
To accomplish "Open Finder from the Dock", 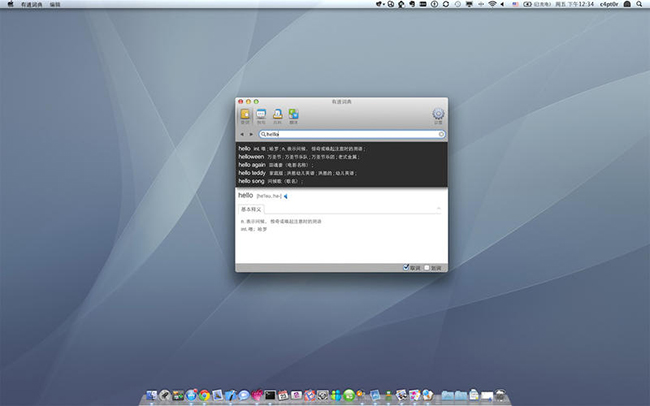I will click(x=152, y=395).
